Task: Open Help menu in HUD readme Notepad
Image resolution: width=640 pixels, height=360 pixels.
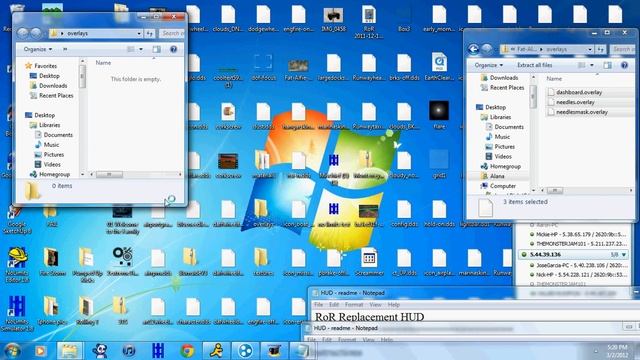Action: click(x=393, y=304)
